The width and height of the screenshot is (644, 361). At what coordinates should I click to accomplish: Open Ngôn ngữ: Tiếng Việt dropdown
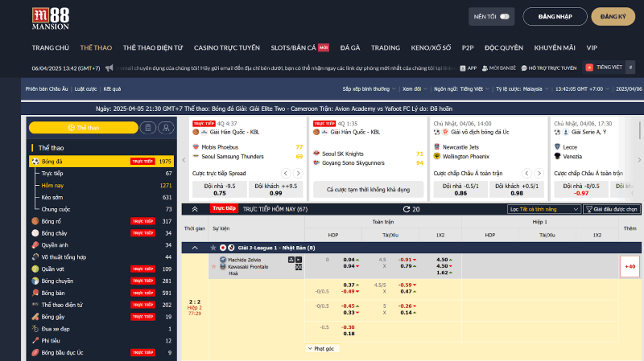461,89
